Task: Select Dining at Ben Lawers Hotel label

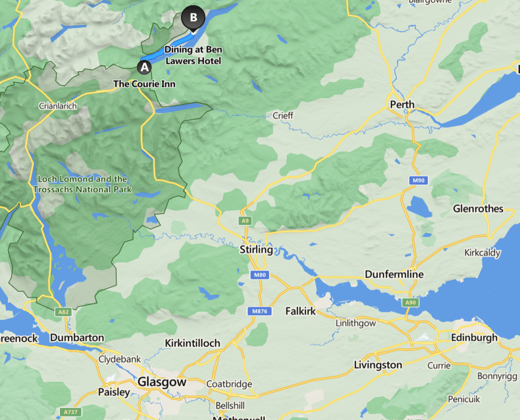Action: pyautogui.click(x=194, y=55)
